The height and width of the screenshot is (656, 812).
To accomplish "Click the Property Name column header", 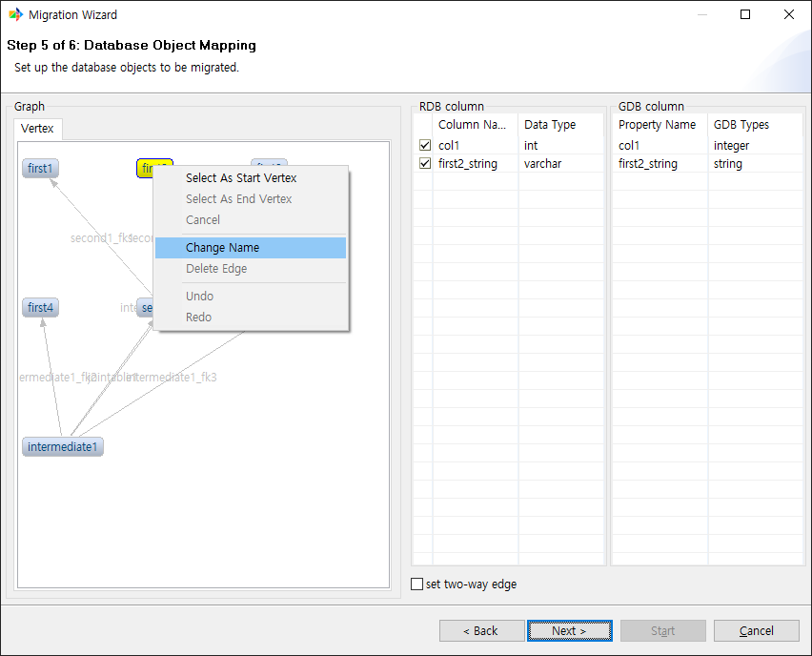I will tap(657, 125).
